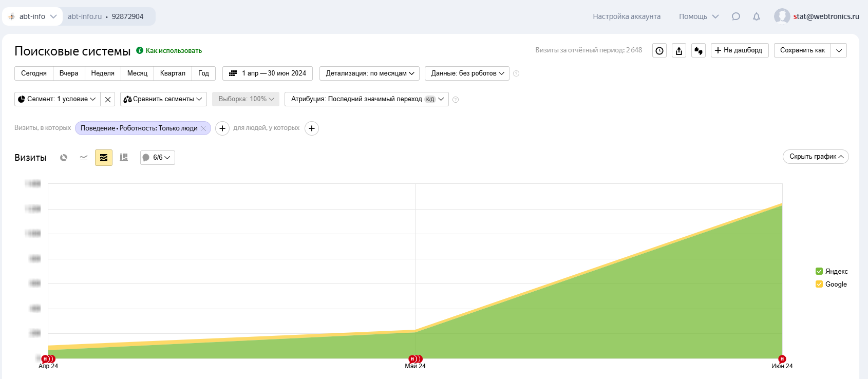Screen dimensions: 868x379
Task: Click the clock history icon
Action: [x=659, y=50]
